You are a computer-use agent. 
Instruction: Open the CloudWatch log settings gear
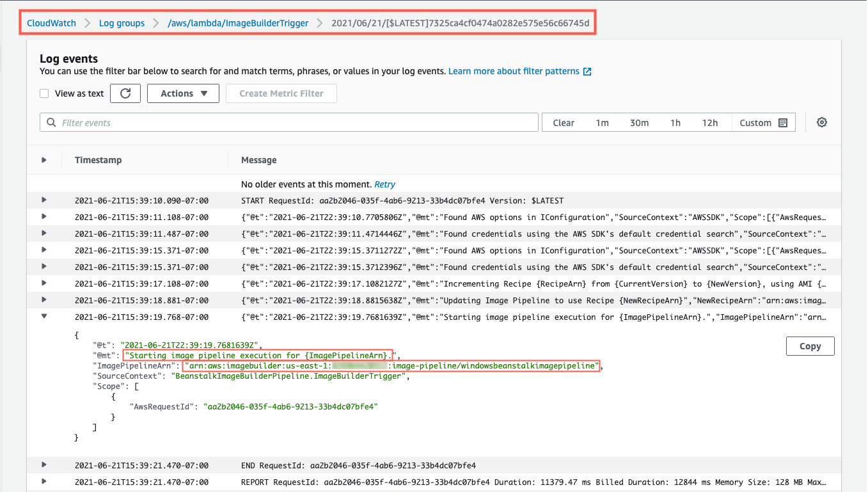click(x=822, y=122)
